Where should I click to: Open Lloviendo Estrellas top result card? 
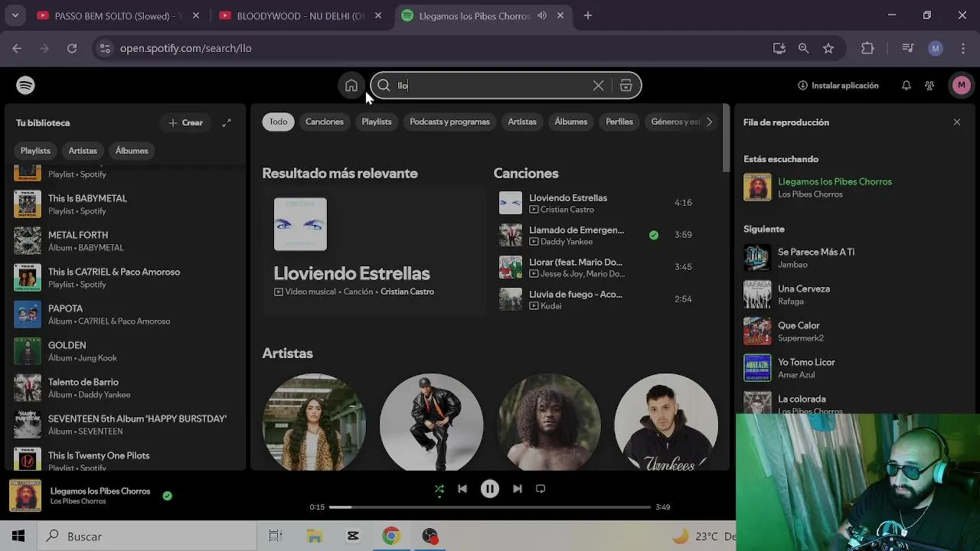click(x=374, y=249)
